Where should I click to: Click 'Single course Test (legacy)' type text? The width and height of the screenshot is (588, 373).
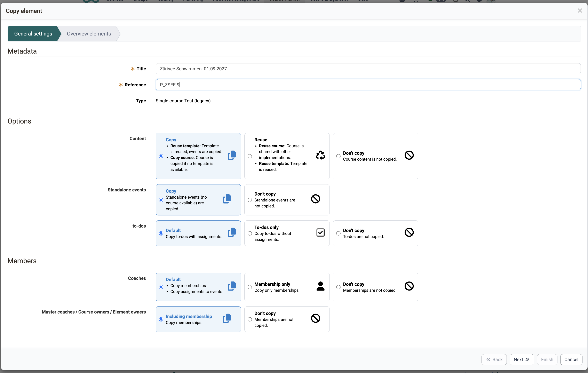tap(183, 101)
